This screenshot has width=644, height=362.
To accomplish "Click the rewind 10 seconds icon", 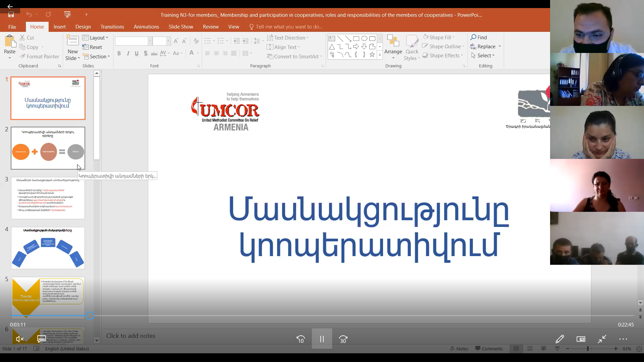I will (301, 339).
